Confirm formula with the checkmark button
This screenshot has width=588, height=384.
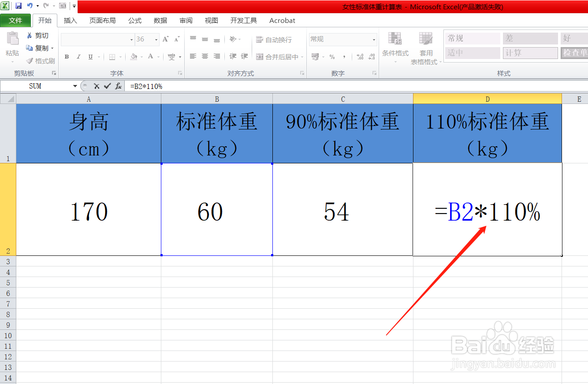107,86
